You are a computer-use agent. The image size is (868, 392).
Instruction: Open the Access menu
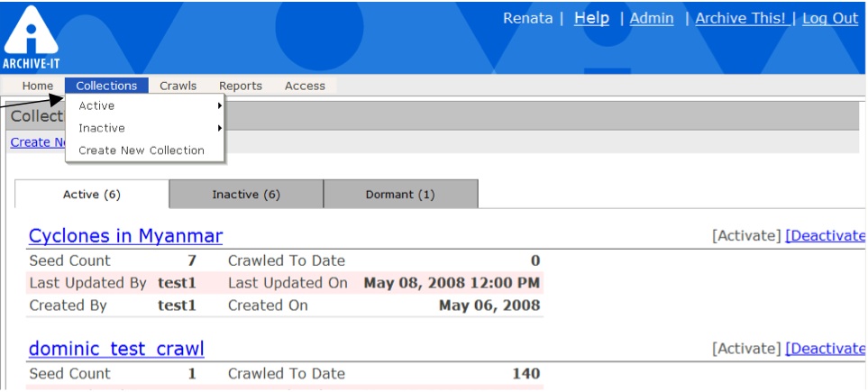305,86
